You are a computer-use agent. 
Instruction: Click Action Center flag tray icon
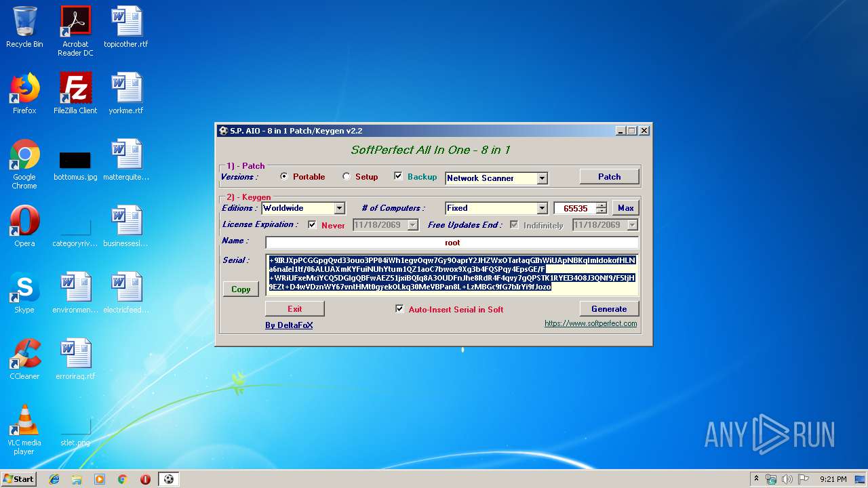[804, 479]
